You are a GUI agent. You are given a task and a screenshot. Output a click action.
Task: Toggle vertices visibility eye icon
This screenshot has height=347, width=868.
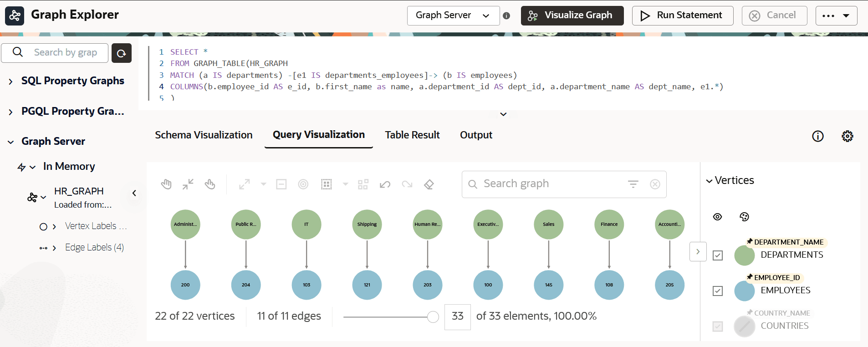tap(717, 217)
